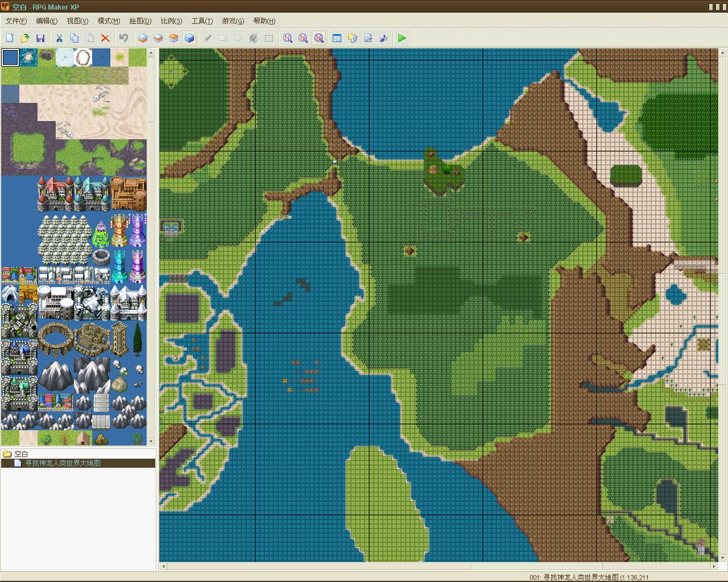Toggle the event layer blue cube icon
Viewport: 728px width, 582px height.
(189, 38)
